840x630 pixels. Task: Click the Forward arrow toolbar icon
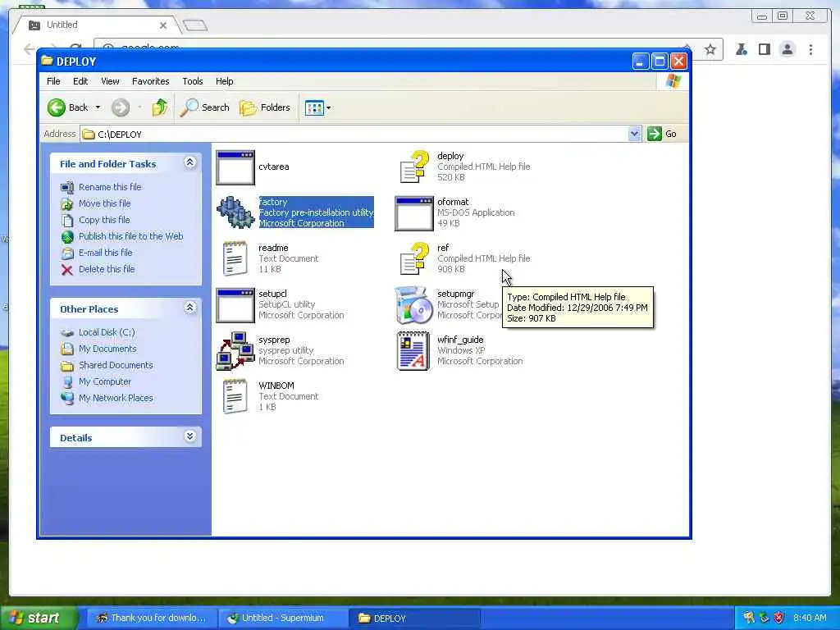121,107
